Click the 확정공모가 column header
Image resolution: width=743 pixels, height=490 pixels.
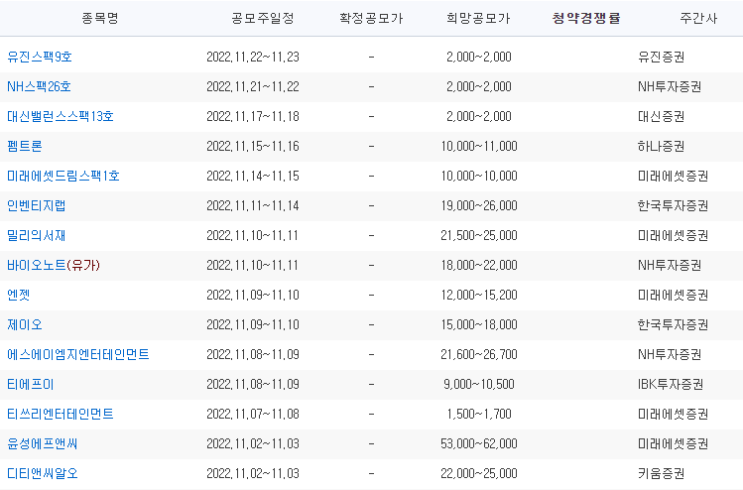pos(371,18)
